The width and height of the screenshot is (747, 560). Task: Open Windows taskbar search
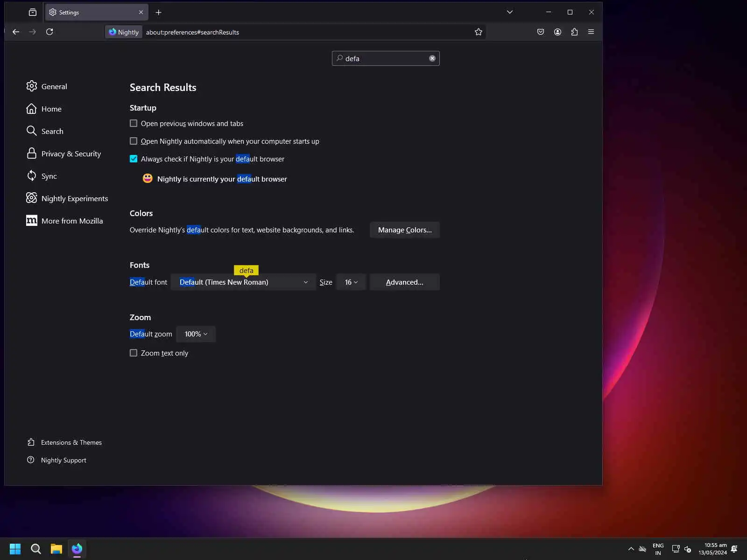coord(35,549)
